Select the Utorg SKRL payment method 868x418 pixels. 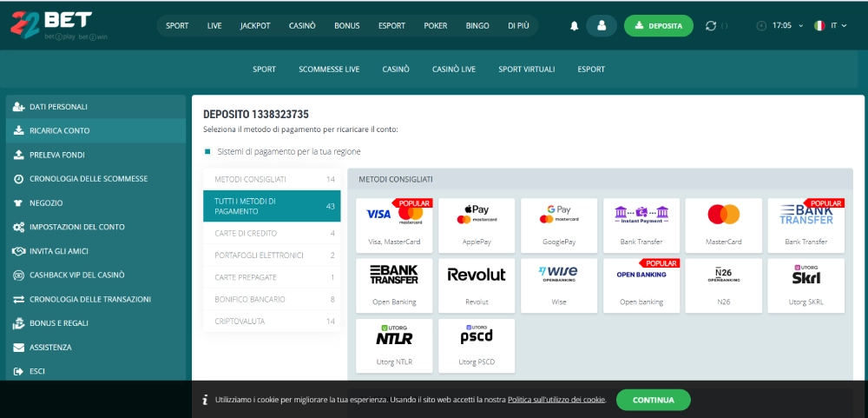806,286
